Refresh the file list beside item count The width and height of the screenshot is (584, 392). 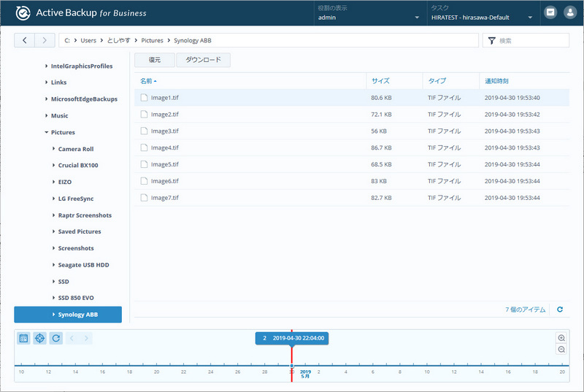coord(560,310)
